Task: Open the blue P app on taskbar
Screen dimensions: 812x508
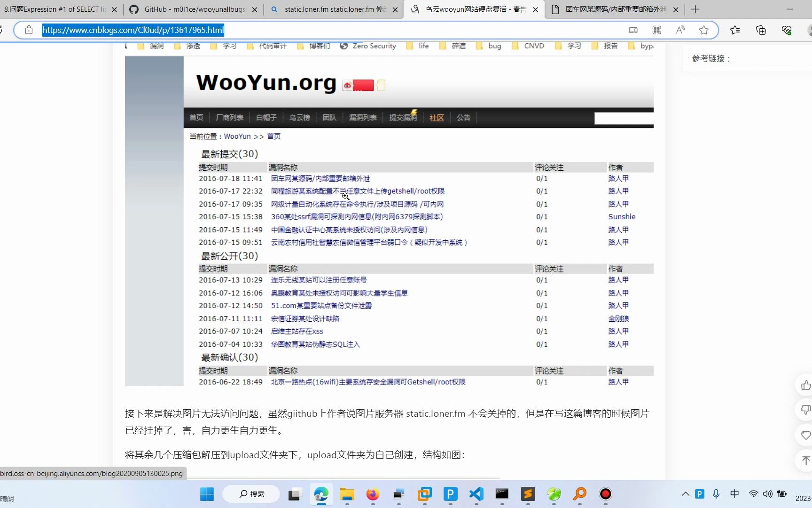Action: (x=450, y=494)
